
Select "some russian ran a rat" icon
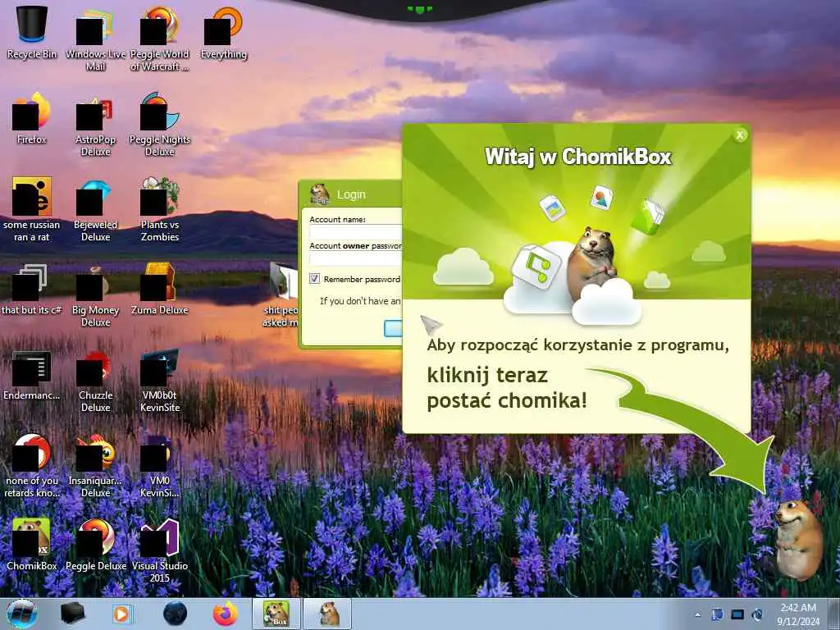(x=32, y=209)
